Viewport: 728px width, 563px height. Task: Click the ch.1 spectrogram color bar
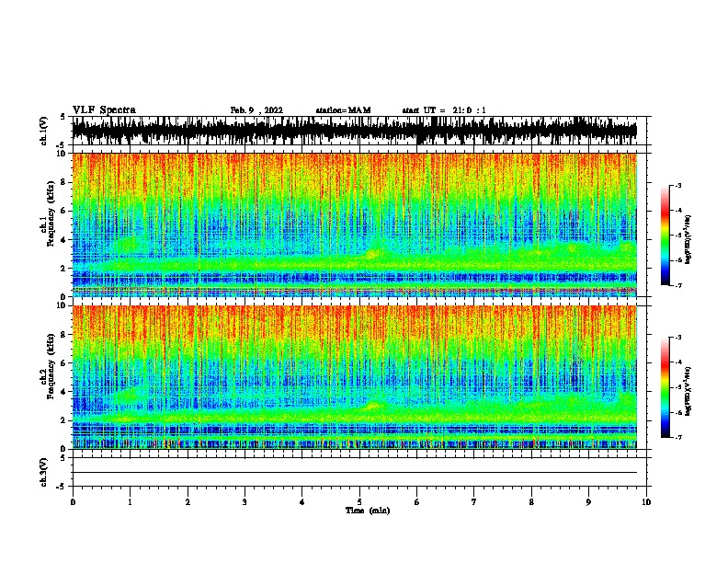(x=665, y=236)
